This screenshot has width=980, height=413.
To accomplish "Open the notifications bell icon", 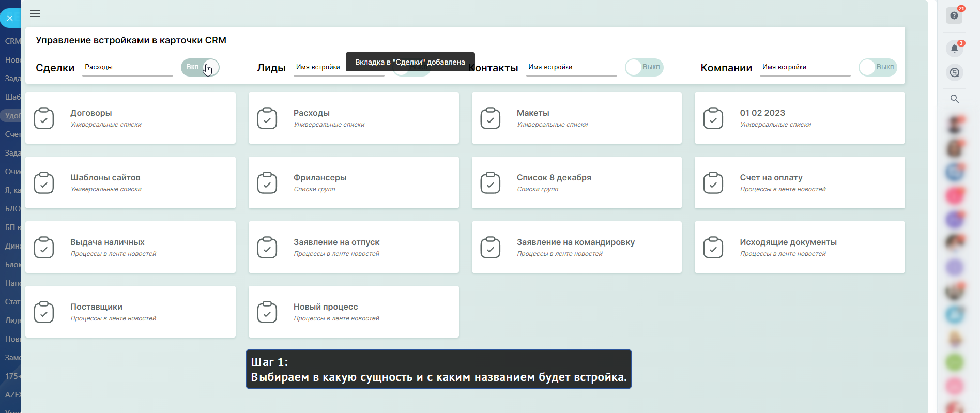I will 954,49.
